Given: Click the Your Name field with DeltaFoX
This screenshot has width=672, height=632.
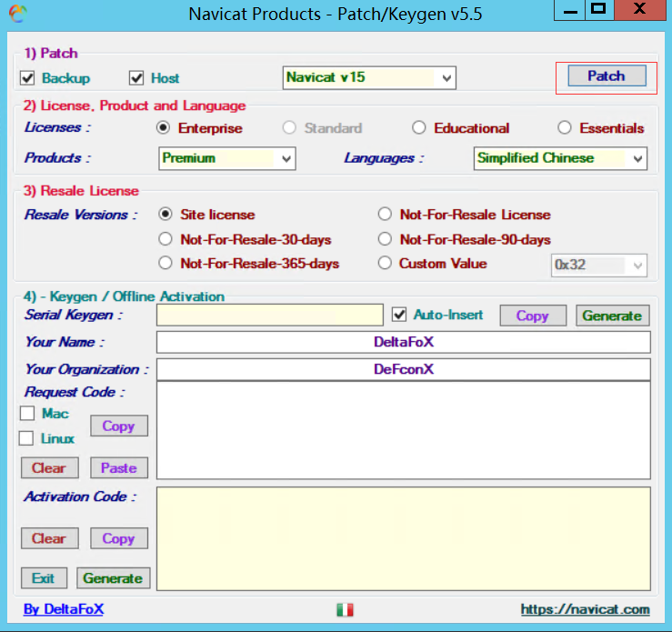Looking at the screenshot, I should tap(404, 342).
